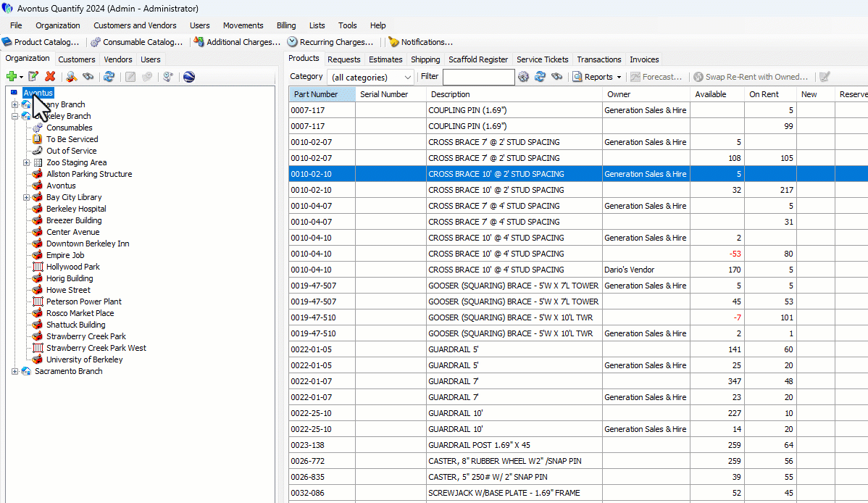
Task: Open the globe map view icon
Action: [188, 76]
